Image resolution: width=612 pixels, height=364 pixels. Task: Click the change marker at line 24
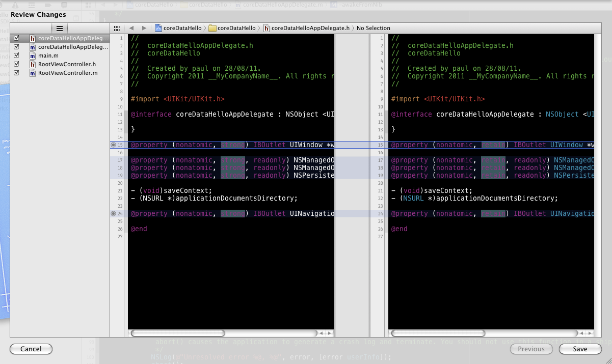pos(114,214)
